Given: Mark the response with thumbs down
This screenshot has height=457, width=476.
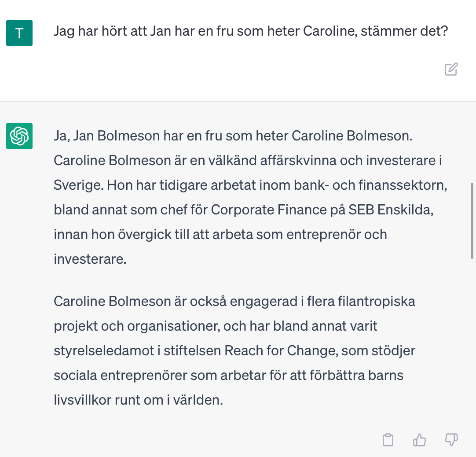Looking at the screenshot, I should click(451, 439).
